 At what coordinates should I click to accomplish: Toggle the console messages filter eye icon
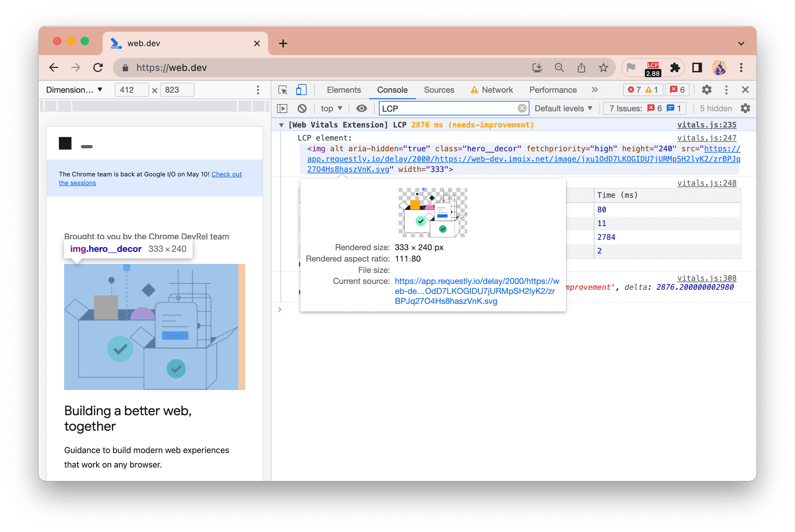361,108
